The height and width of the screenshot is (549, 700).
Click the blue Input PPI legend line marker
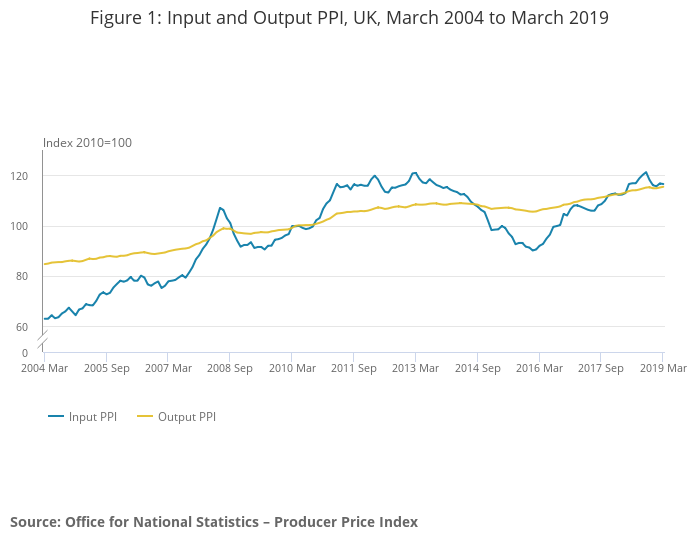coord(56,417)
